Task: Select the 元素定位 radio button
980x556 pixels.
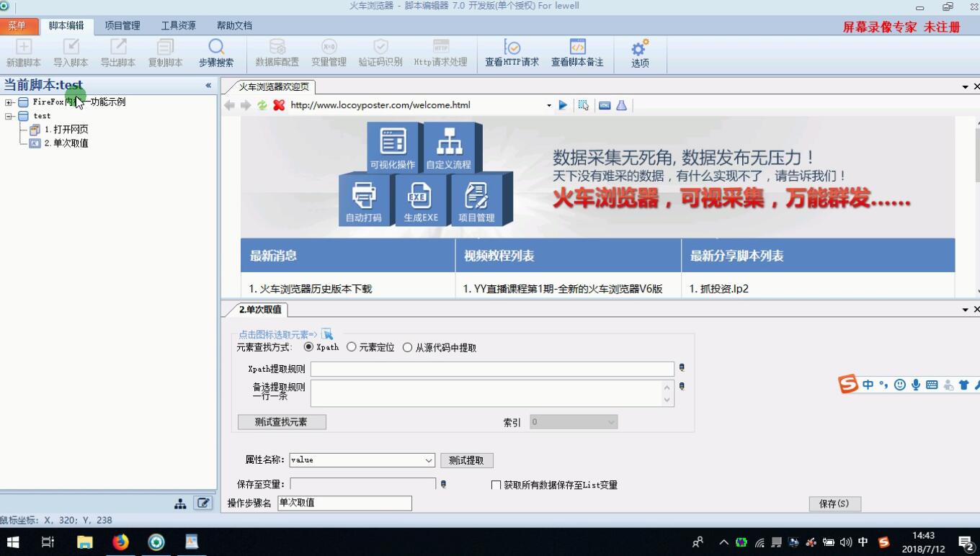Action: (352, 347)
